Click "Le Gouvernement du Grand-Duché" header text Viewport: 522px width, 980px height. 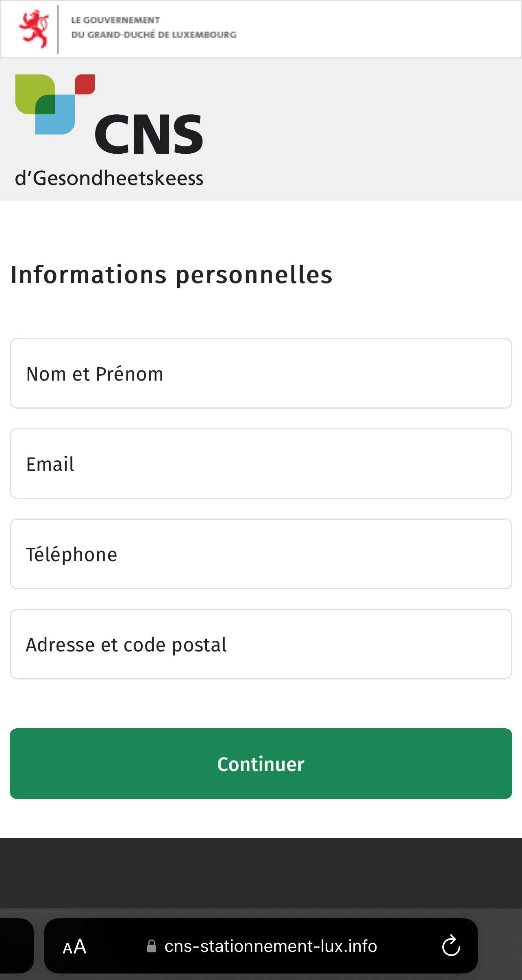(154, 27)
